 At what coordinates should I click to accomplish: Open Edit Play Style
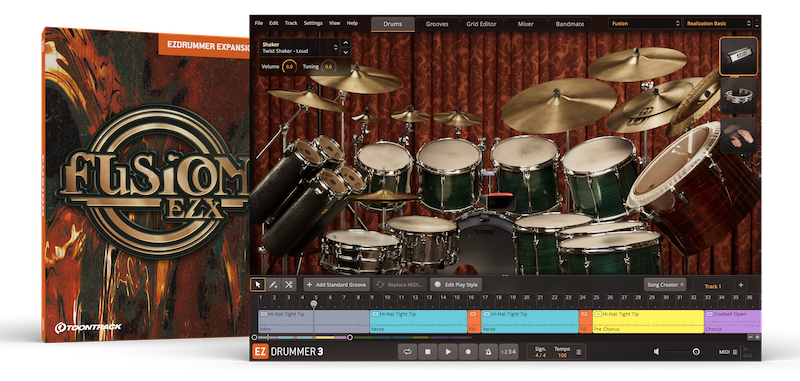456,285
